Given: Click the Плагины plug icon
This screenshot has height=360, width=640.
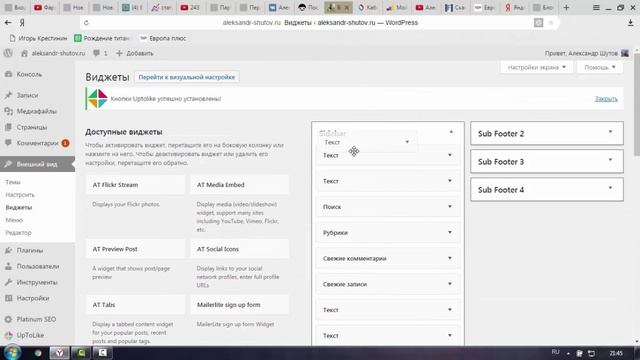Looking at the screenshot, I should pos(8,250).
